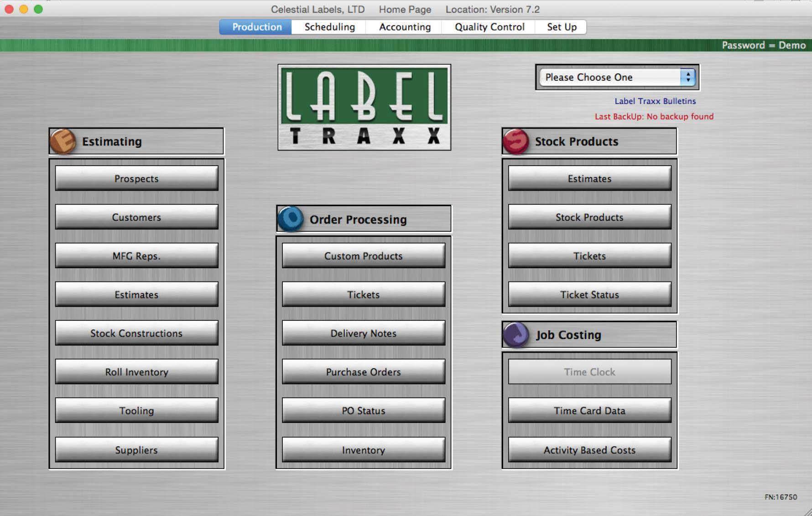Click the greyed Time Clock button

589,372
